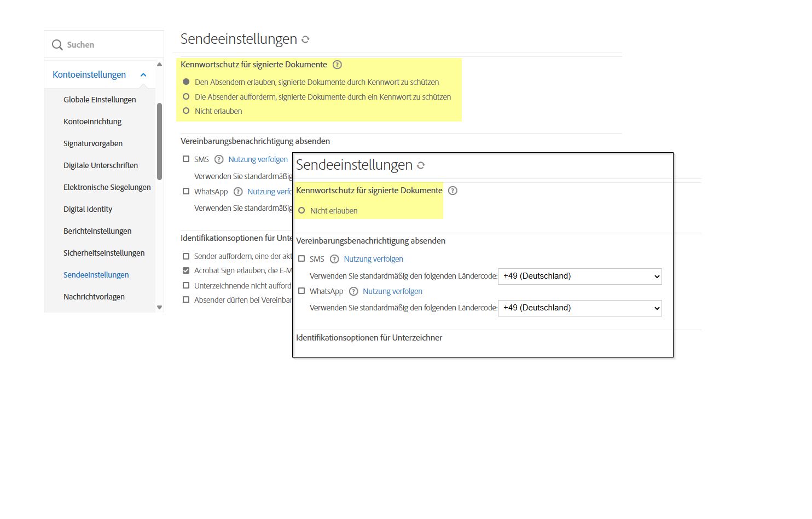Click SMS help icon in inset panel
The image size is (812, 519).
334,259
